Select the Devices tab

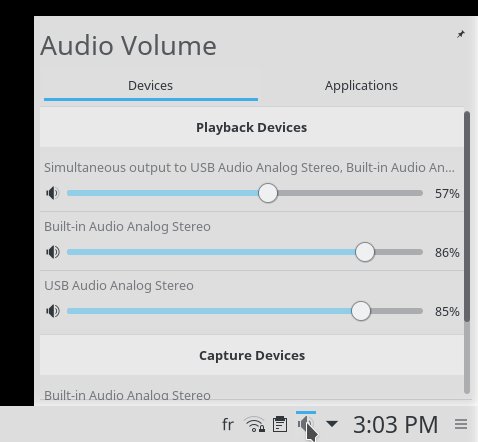pos(150,86)
